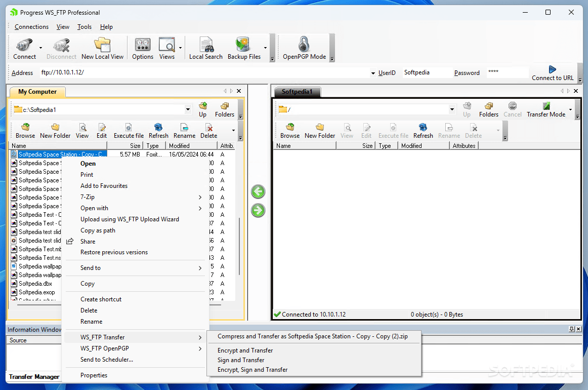This screenshot has height=390, width=588.
Task: Refresh the remote file listing
Action: pos(423,130)
